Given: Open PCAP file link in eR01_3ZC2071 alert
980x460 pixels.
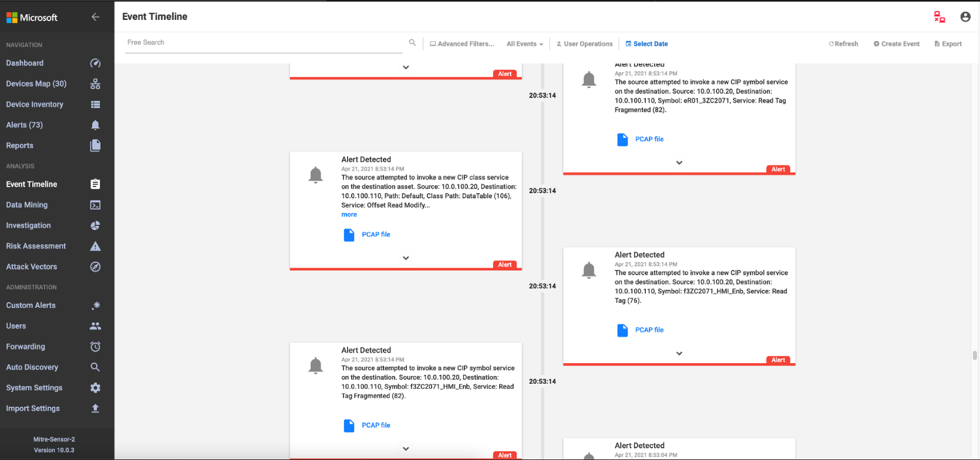Looking at the screenshot, I should pyautogui.click(x=649, y=139).
